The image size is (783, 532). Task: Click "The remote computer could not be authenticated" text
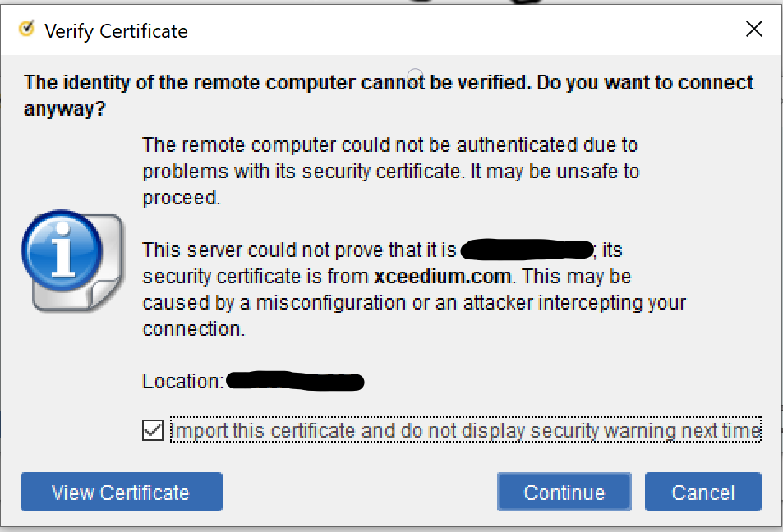tap(389, 146)
